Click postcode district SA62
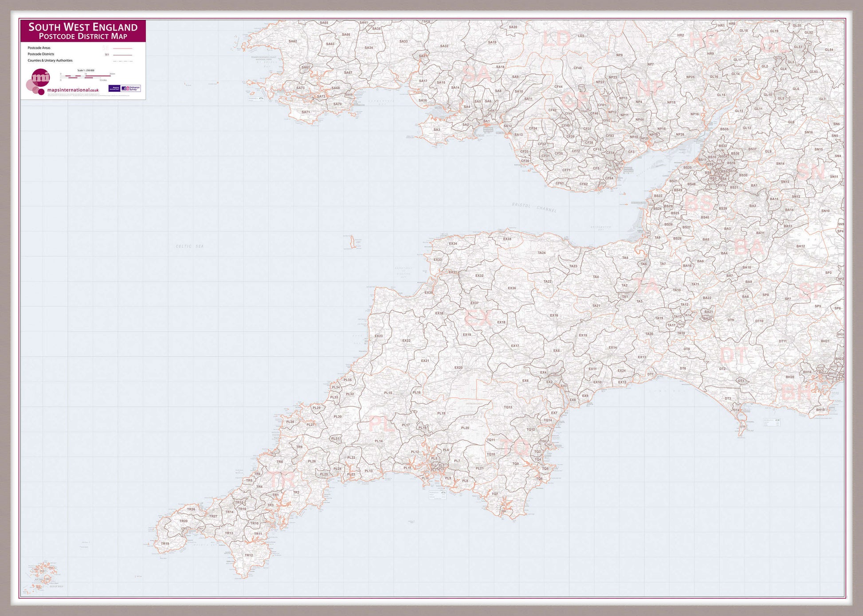Viewport: 863px width, 616px height. click(x=293, y=41)
